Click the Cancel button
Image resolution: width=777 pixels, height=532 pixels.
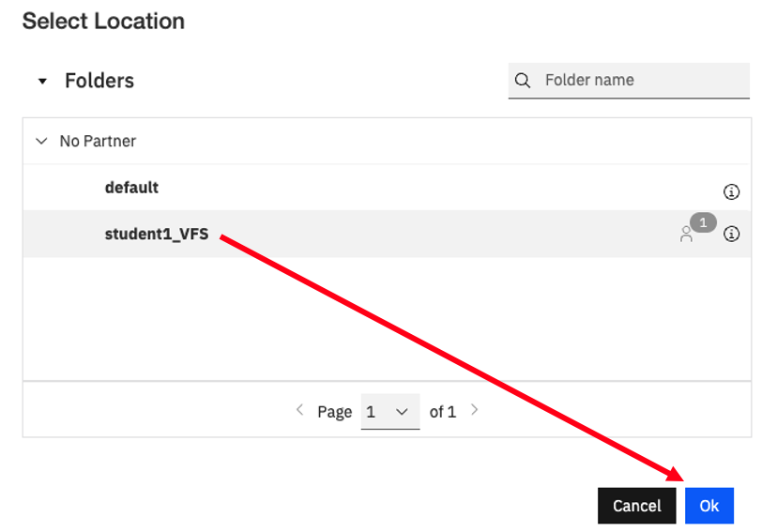click(637, 505)
